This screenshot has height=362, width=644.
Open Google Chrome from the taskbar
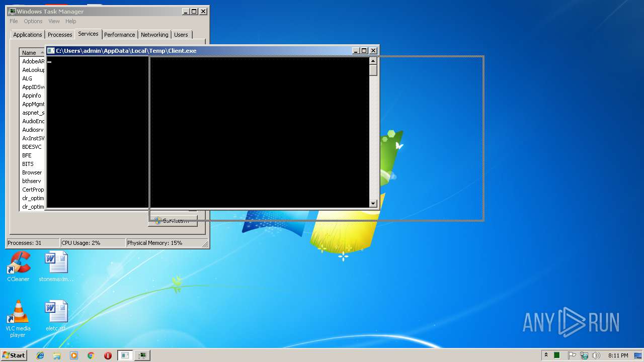pos(91,355)
